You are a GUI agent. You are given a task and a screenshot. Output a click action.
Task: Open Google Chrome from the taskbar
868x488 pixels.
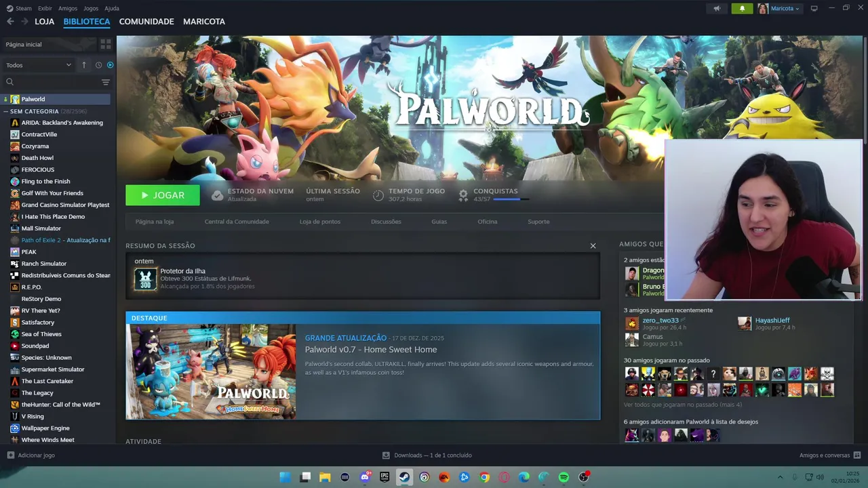pos(484,477)
